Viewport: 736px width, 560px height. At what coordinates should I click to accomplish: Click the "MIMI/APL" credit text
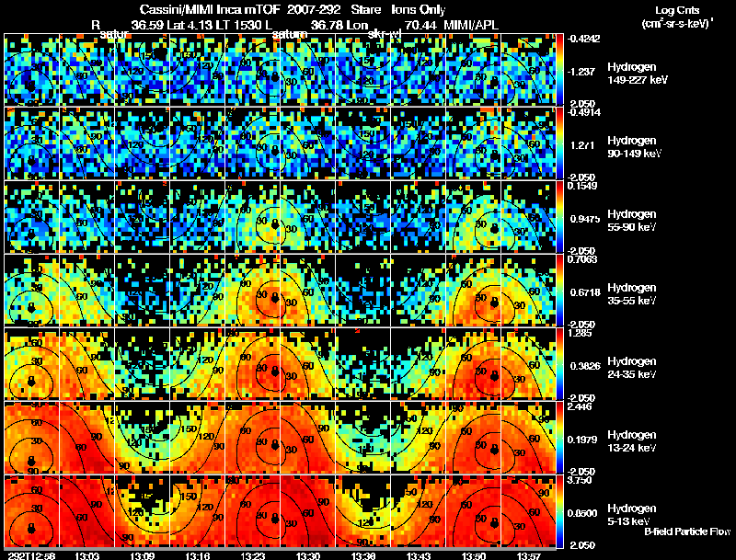471,25
